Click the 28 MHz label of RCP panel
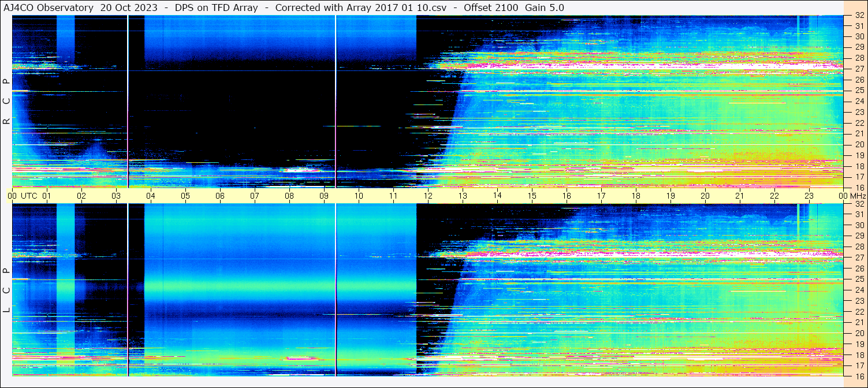 pyautogui.click(x=859, y=58)
